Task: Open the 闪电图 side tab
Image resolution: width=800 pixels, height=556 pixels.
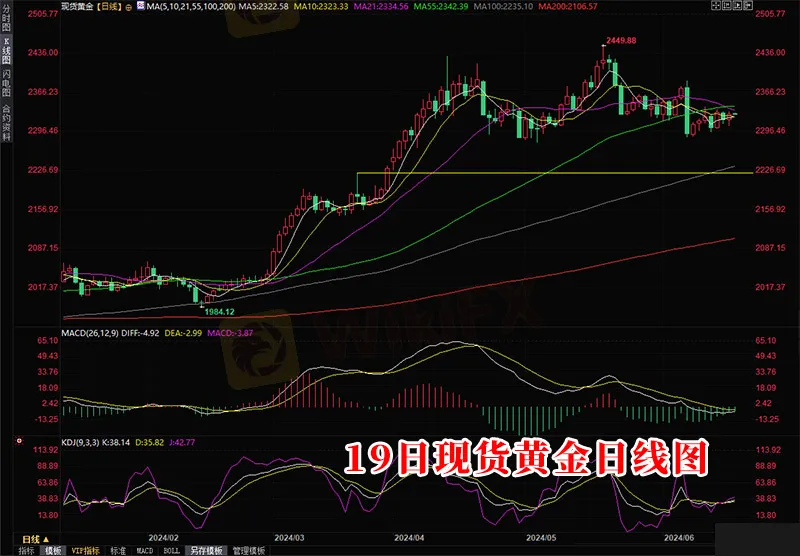Action: click(x=6, y=83)
